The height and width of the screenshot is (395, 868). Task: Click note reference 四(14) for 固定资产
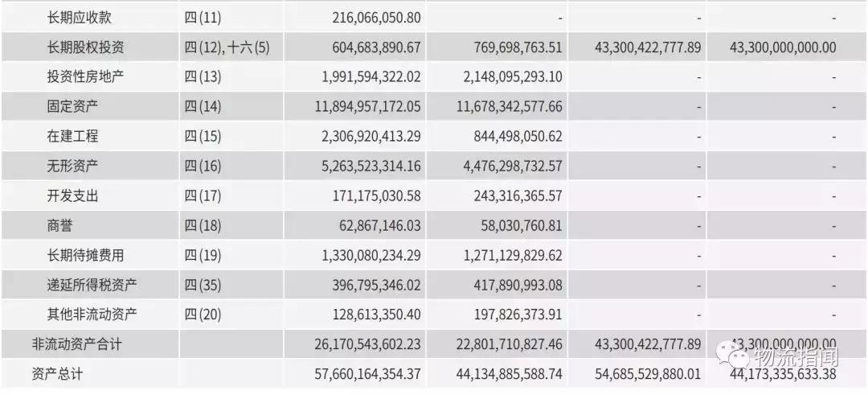(x=203, y=106)
